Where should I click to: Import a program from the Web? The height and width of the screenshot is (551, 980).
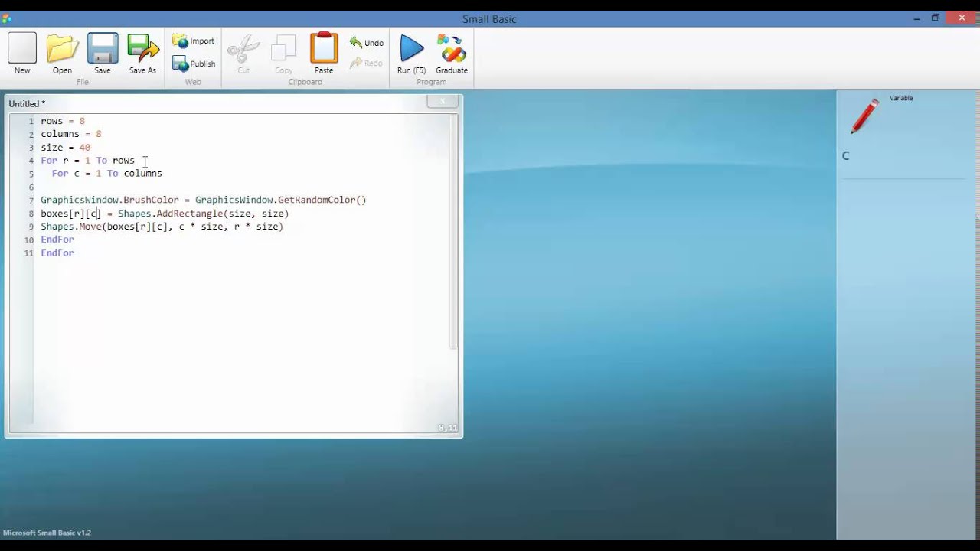194,41
